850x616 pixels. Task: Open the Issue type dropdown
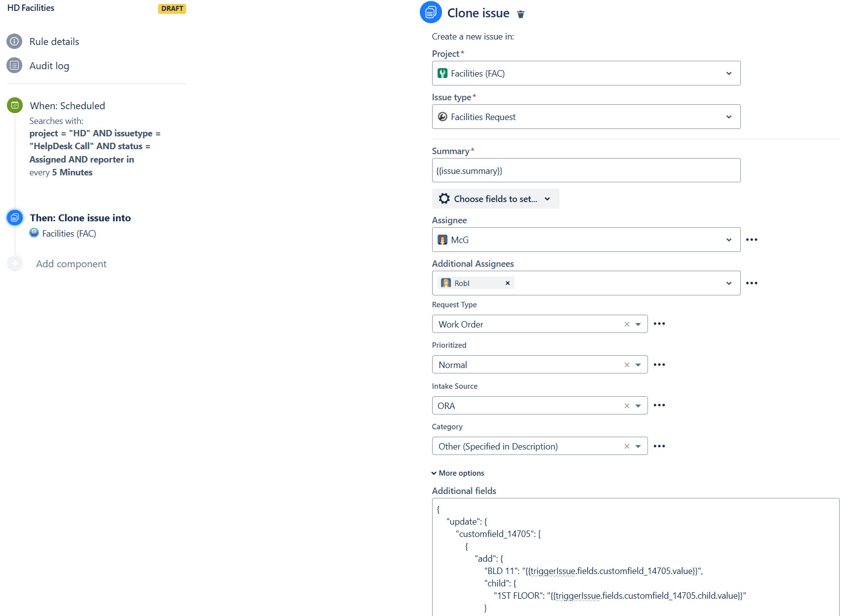(x=586, y=117)
